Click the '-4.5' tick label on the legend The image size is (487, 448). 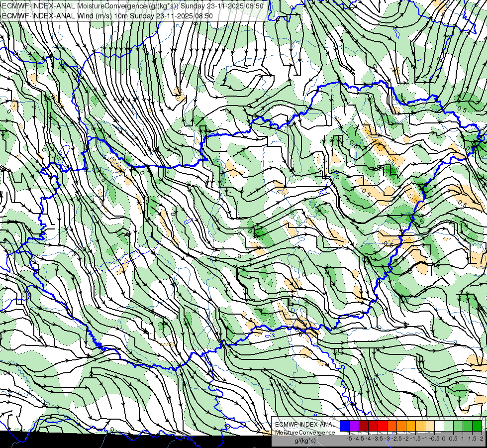coord(359,439)
